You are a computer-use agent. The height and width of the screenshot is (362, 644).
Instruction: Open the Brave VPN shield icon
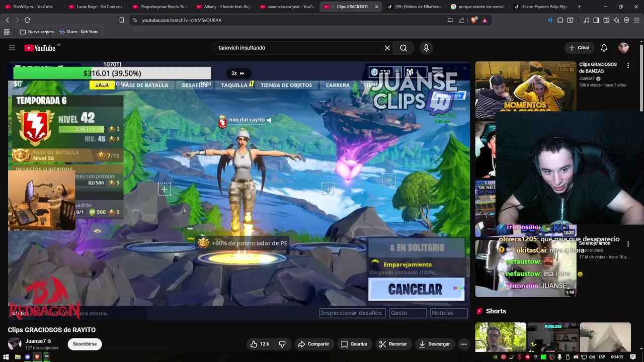pyautogui.click(x=626, y=20)
